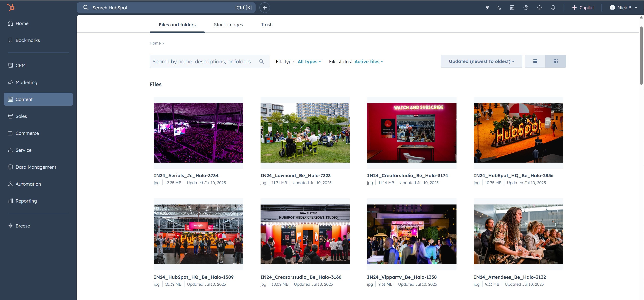Open Data Management in the sidebar

38,167
